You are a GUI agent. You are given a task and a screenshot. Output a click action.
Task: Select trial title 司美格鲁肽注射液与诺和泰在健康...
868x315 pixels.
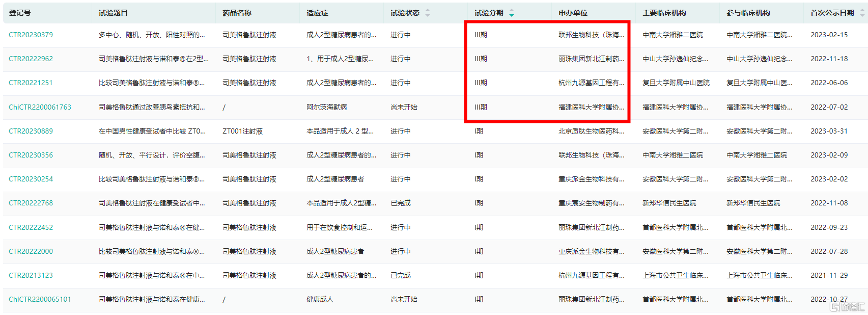click(x=152, y=299)
